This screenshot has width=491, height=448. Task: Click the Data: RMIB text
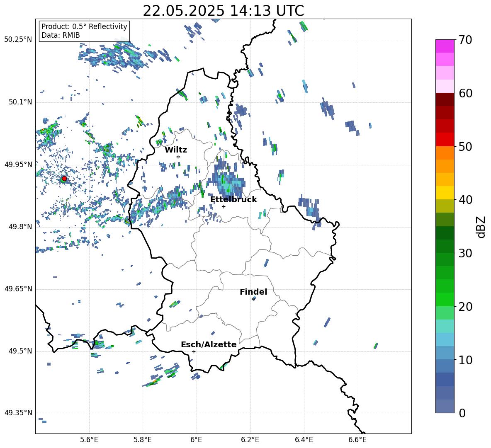pos(61,35)
